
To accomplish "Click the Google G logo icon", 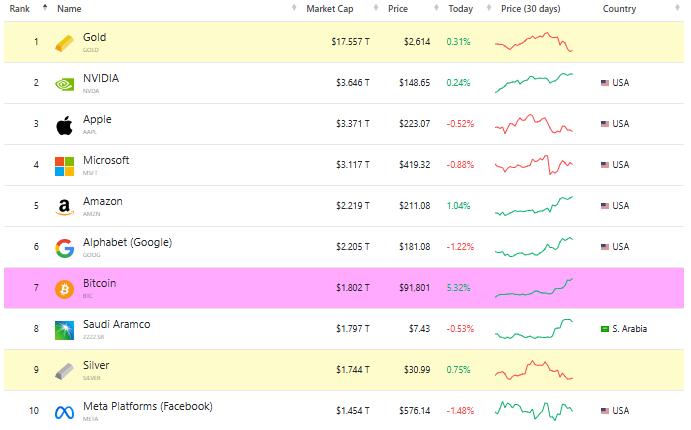I will point(64,248).
